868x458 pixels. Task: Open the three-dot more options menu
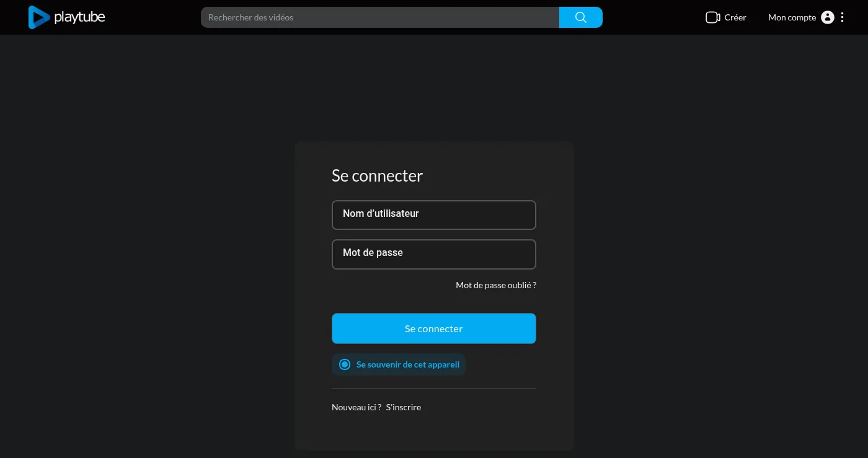(x=842, y=17)
